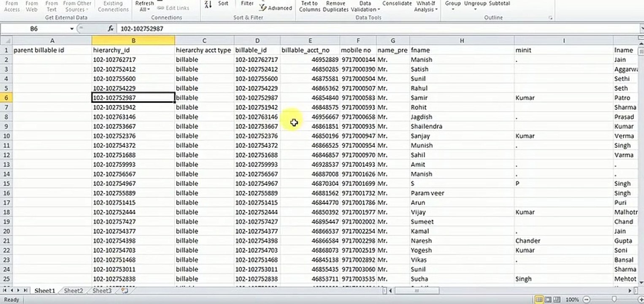Click the 100% zoom level
Viewport: 644px width, 304px height.
click(x=572, y=300)
